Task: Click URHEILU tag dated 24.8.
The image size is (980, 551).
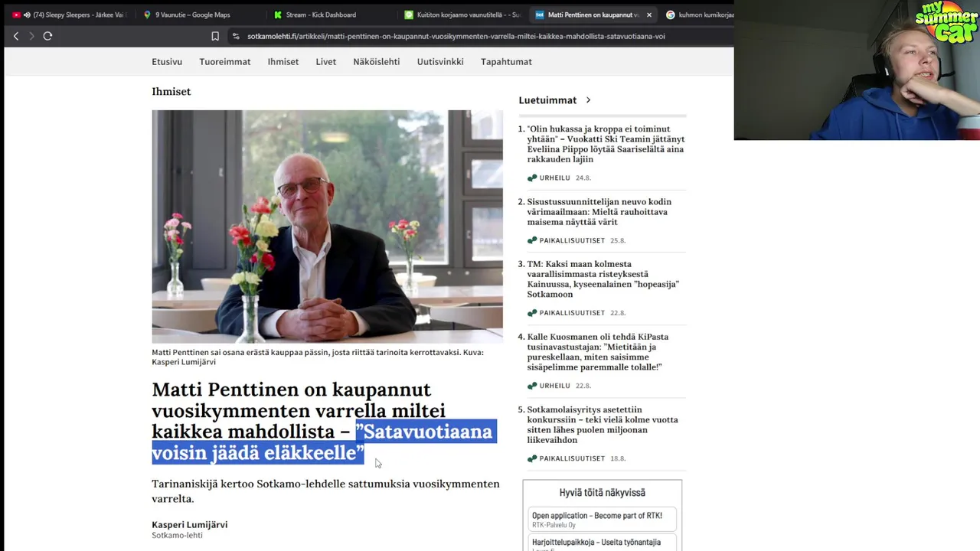Action: pos(555,178)
